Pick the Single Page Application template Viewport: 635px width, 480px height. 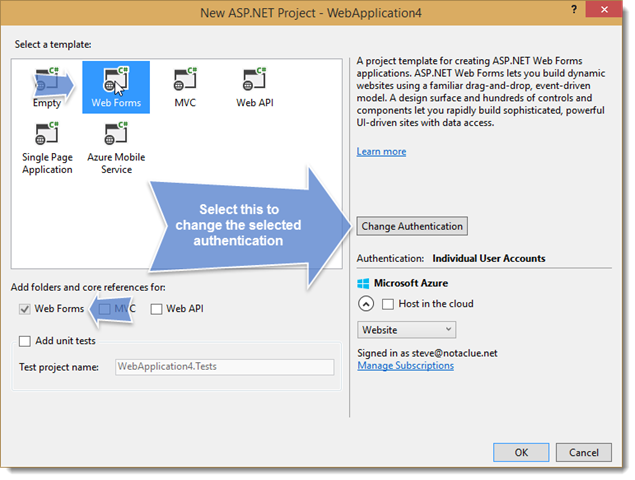(x=47, y=148)
